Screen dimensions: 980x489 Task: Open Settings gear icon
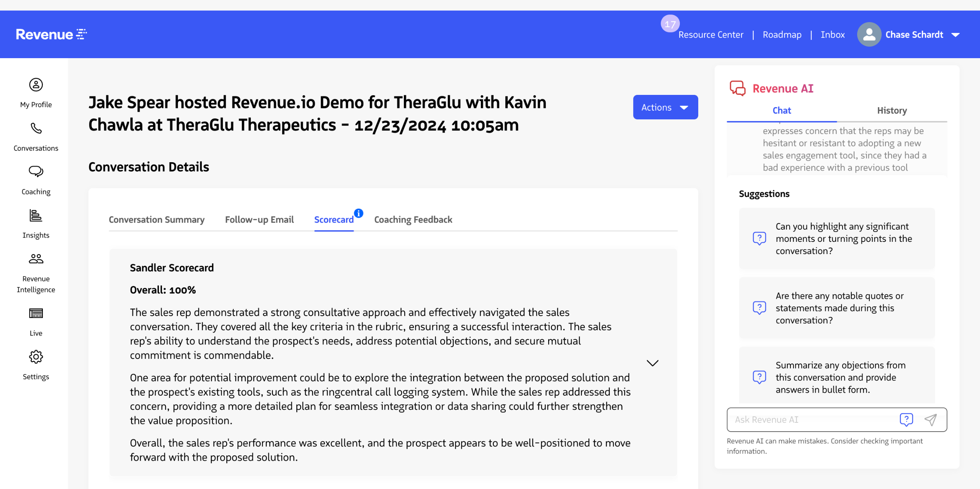point(36,357)
